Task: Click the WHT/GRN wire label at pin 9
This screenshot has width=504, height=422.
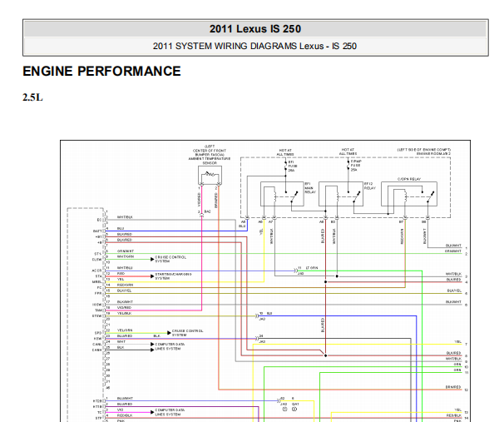Action: coord(126,256)
